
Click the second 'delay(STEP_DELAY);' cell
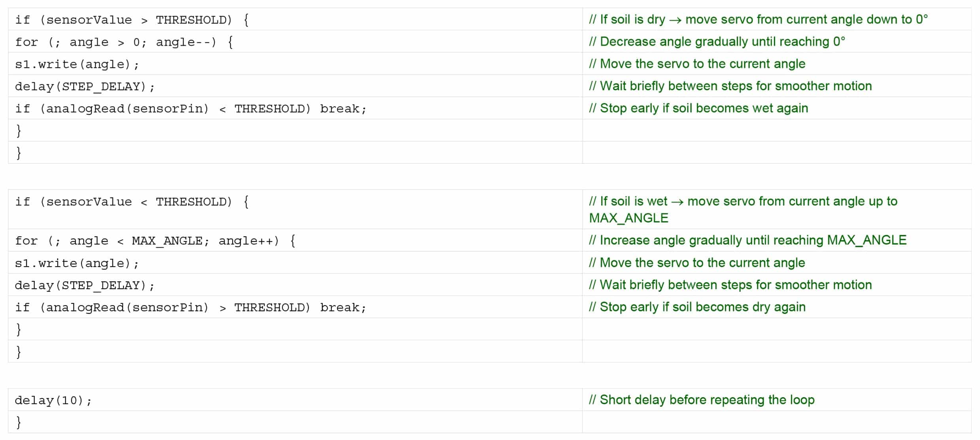[84, 285]
